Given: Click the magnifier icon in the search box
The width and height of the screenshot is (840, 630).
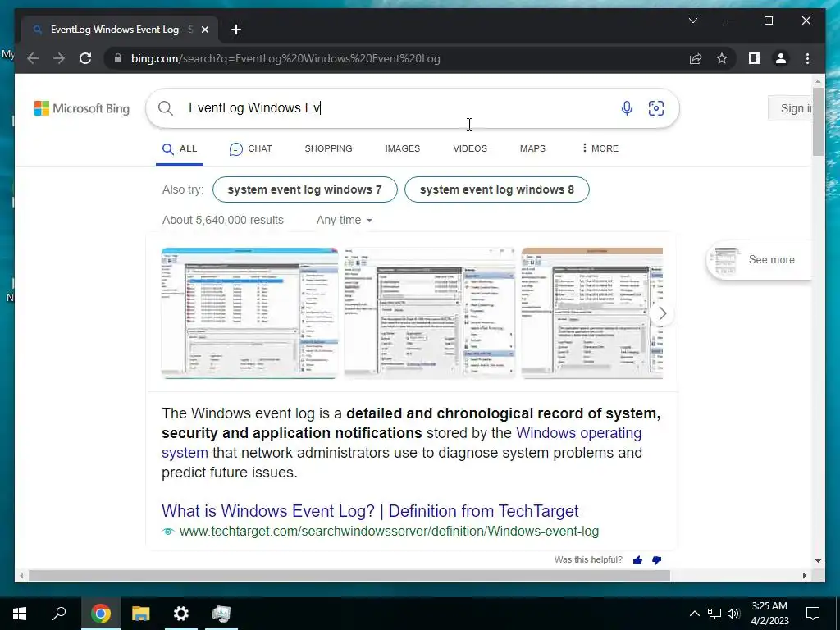Looking at the screenshot, I should pos(166,108).
